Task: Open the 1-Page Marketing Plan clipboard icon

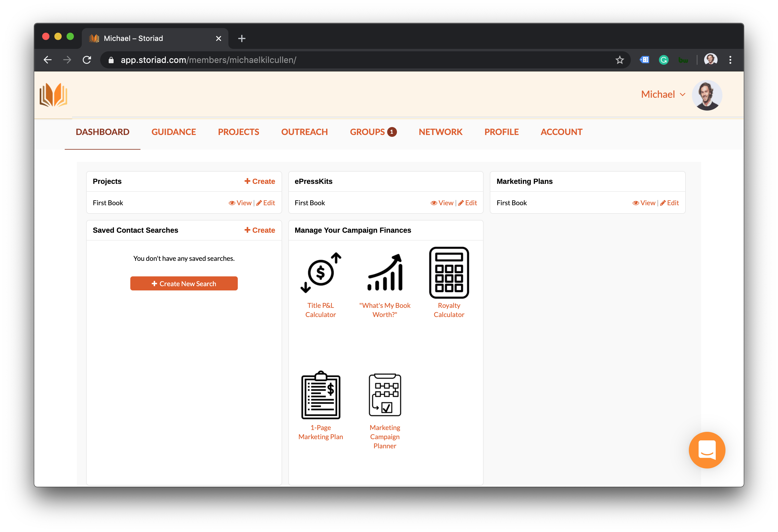Action: pyautogui.click(x=320, y=395)
